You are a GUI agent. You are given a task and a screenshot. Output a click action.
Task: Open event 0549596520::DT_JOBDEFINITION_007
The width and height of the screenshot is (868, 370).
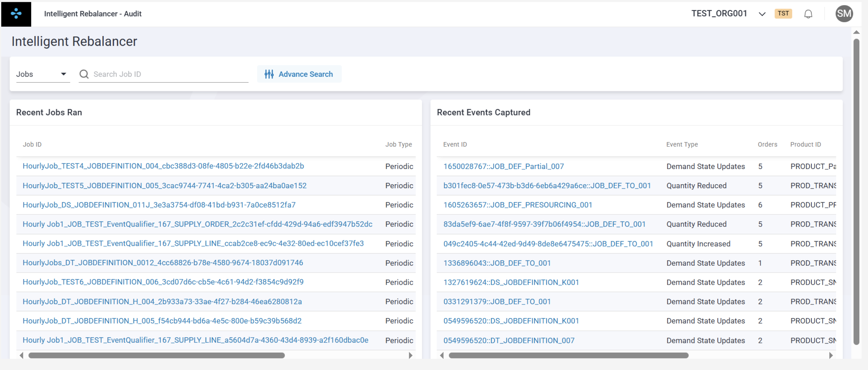pos(509,340)
